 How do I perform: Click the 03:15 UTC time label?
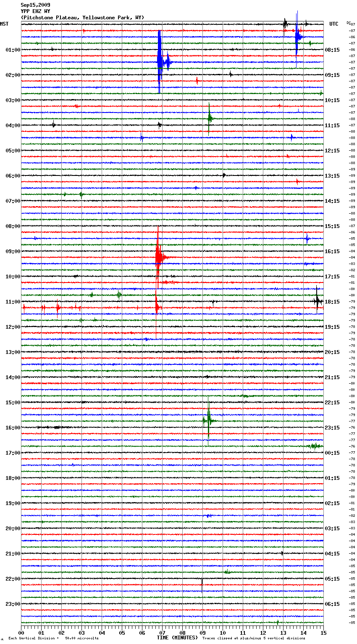pyautogui.click(x=332, y=529)
